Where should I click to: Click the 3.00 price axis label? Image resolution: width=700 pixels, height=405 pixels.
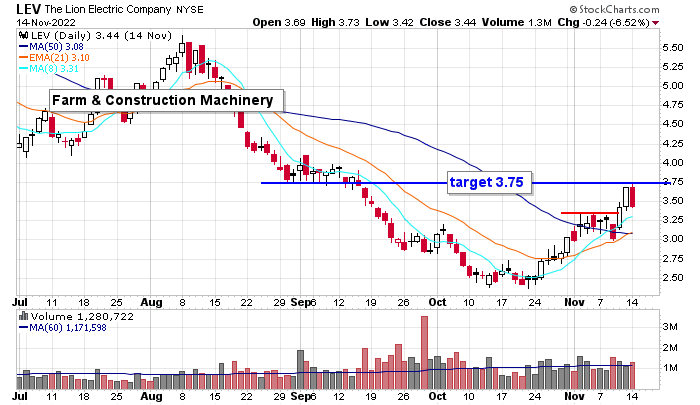(x=672, y=239)
